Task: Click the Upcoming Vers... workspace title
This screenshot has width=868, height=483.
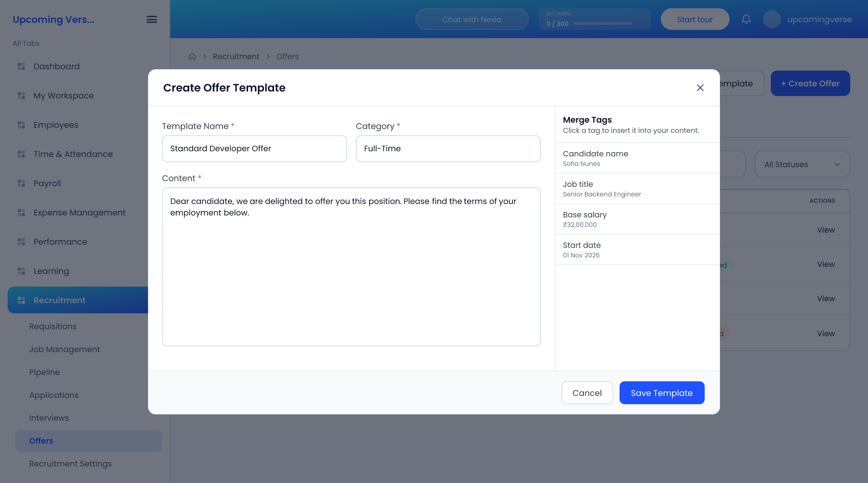Action: coord(54,19)
